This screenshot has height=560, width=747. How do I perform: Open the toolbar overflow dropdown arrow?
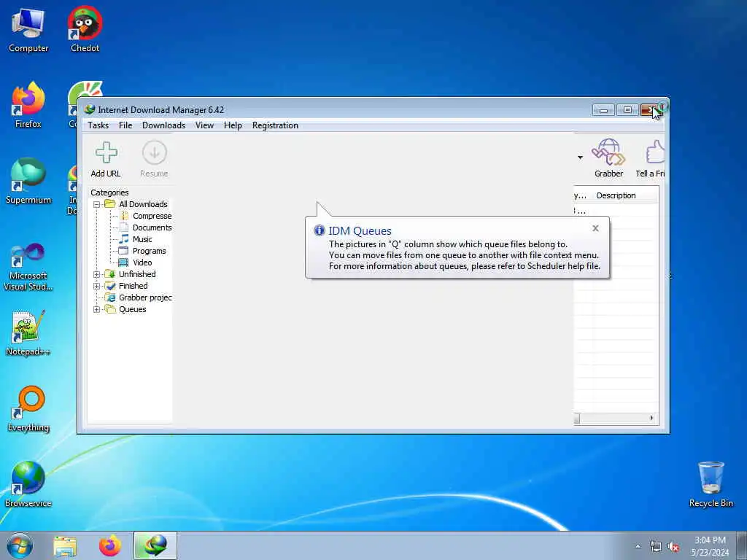click(580, 157)
